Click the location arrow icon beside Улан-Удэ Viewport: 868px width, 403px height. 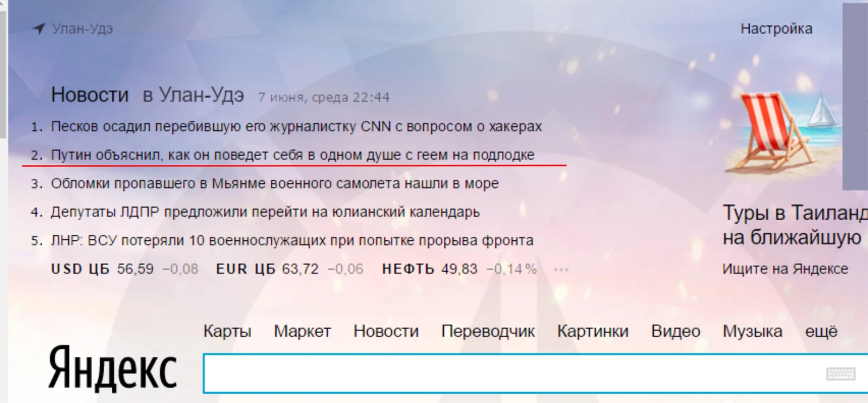tap(39, 29)
